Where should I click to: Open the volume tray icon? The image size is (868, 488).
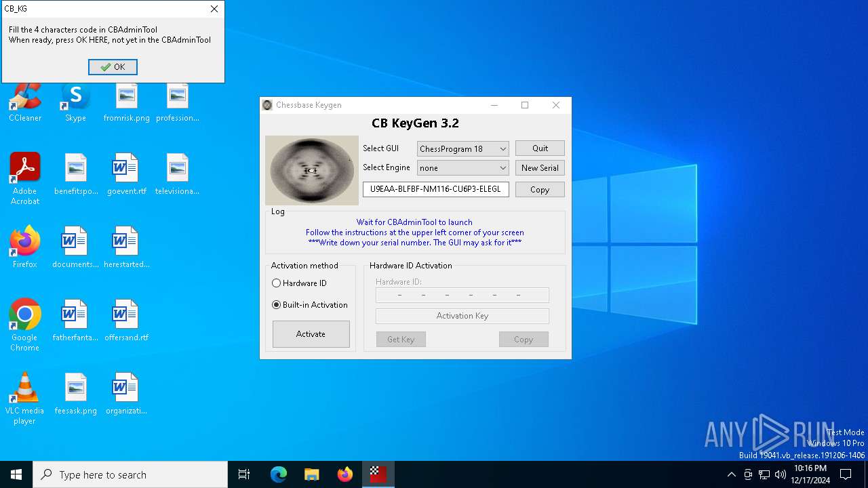(x=781, y=474)
